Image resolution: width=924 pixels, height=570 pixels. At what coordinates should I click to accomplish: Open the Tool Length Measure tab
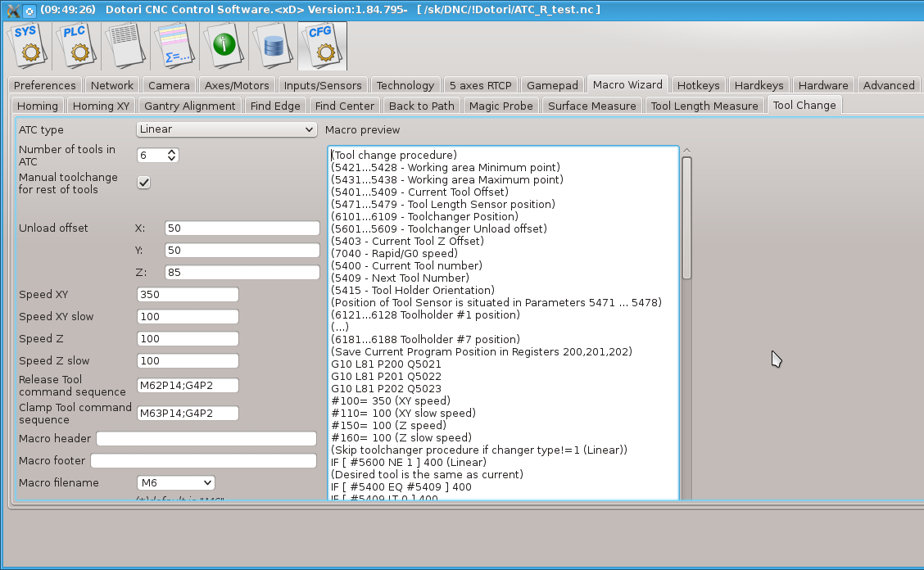[x=704, y=106]
